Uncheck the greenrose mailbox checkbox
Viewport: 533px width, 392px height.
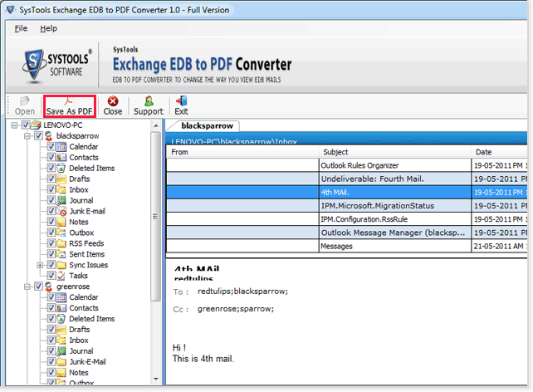pyautogui.click(x=38, y=287)
